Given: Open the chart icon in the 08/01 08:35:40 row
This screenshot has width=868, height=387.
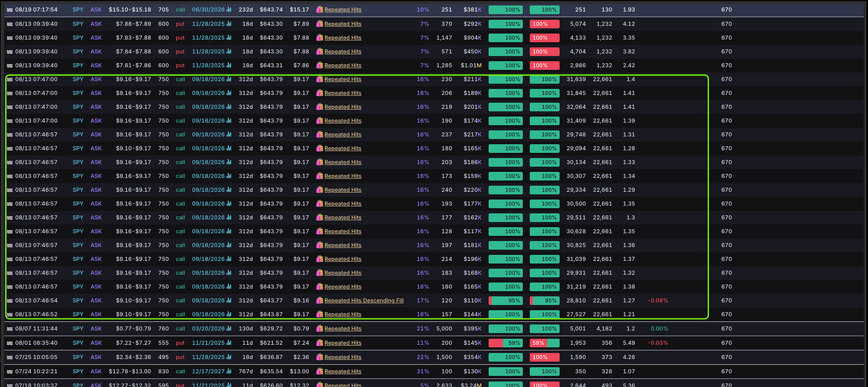Looking at the screenshot, I should click(229, 343).
